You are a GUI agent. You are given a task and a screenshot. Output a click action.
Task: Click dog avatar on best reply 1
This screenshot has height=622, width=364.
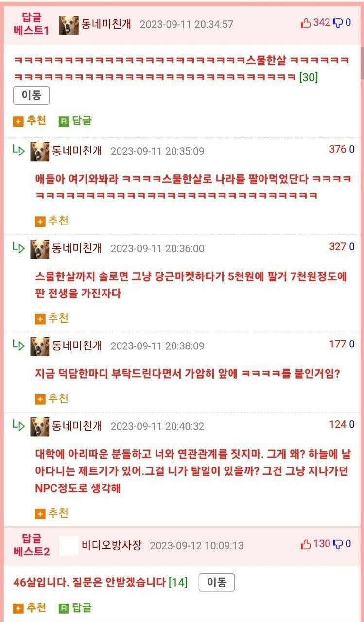[69, 25]
